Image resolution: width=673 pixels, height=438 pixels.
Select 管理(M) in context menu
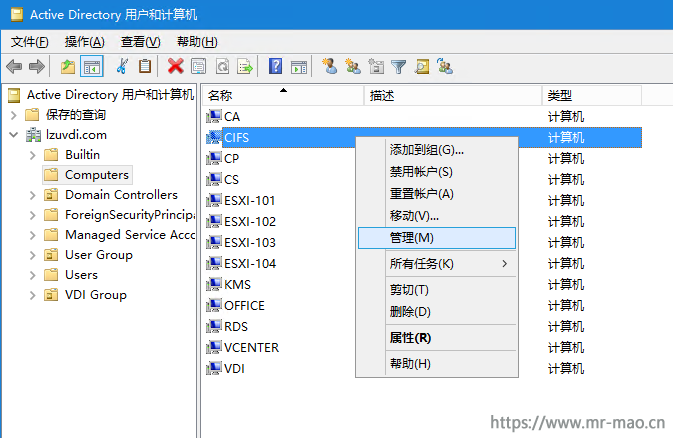tap(437, 238)
